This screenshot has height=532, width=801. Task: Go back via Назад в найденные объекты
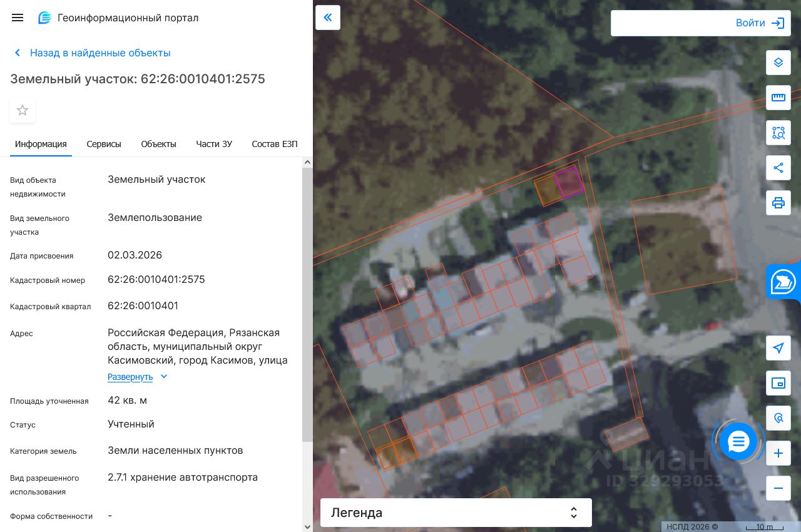tap(100, 53)
